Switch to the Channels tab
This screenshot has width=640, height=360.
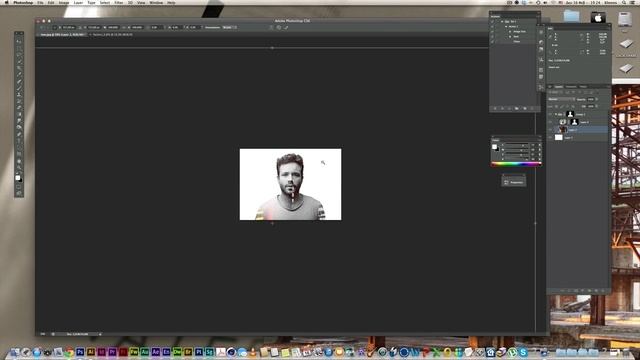[571, 87]
